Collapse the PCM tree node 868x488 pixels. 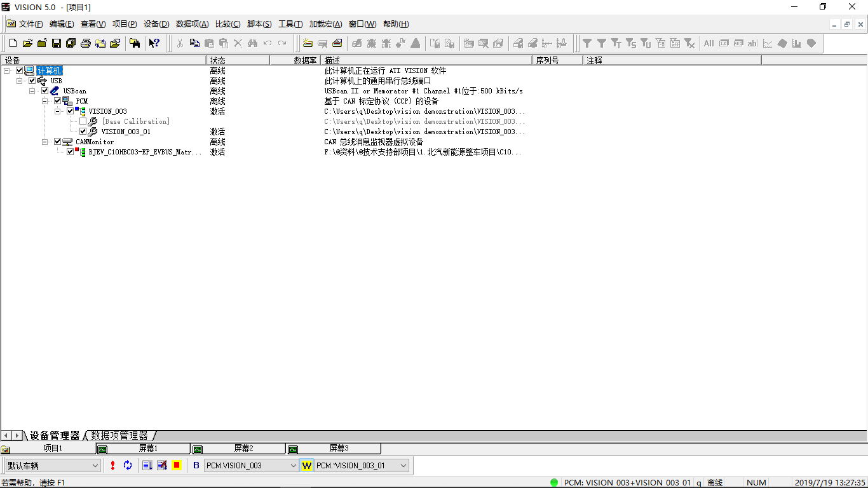click(45, 101)
